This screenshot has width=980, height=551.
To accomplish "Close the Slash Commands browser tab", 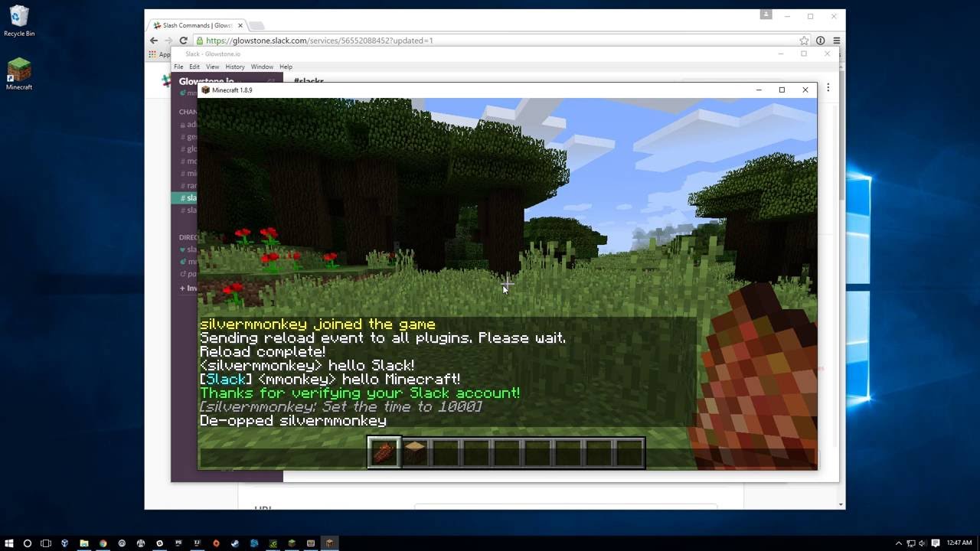I will pos(240,25).
